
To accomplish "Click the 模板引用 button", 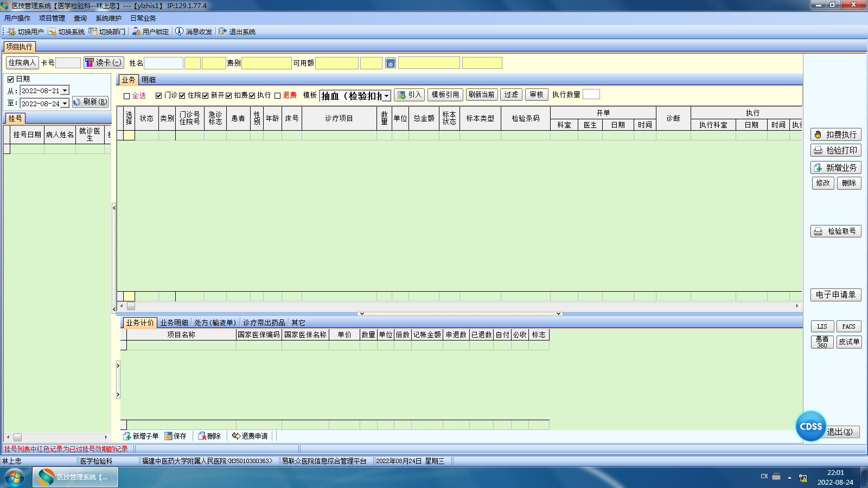I will tap(445, 95).
